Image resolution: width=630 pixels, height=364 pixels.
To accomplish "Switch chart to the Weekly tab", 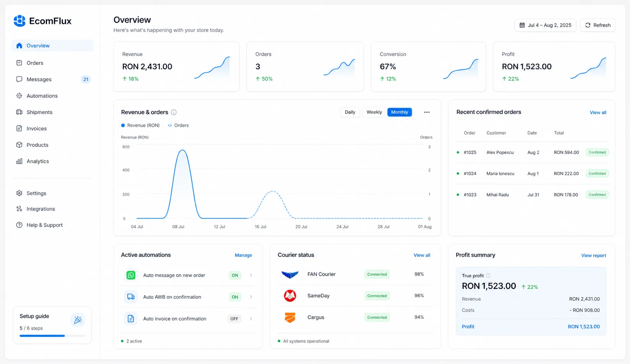I will tap(374, 112).
